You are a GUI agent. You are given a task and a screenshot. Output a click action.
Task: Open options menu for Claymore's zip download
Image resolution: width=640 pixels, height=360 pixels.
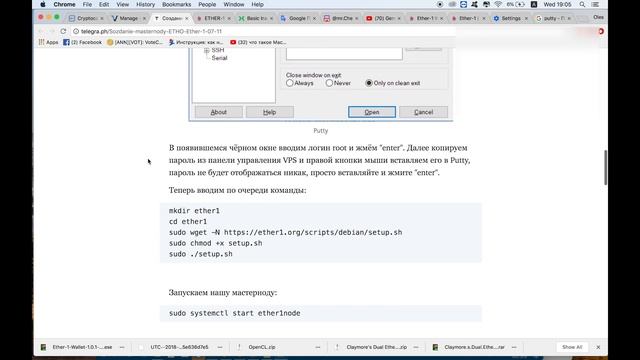tap(416, 347)
